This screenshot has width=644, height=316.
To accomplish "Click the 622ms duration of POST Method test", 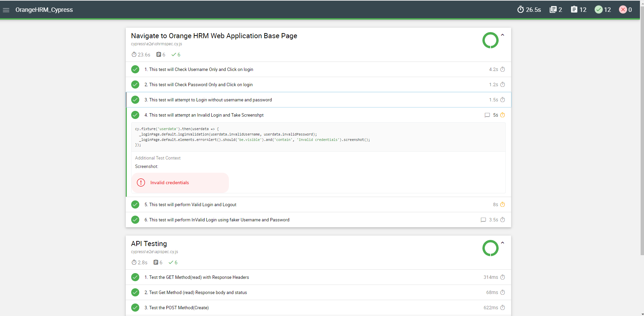I will [491, 308].
